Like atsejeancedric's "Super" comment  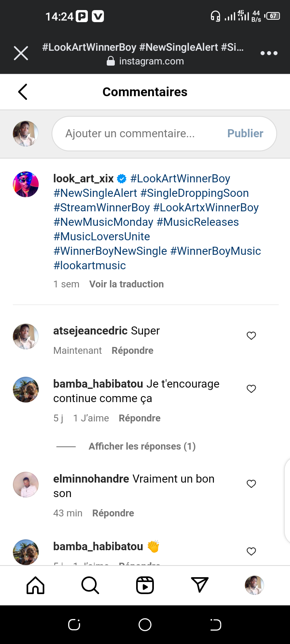251,336
